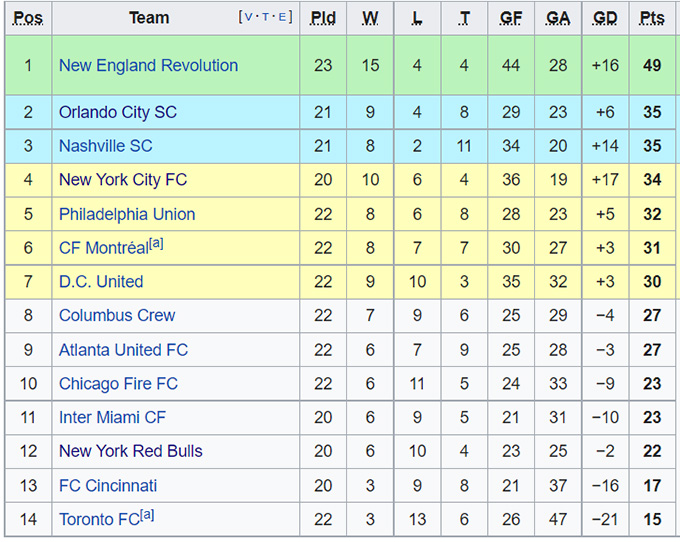
Task: Open the Toronto FC team page
Action: [98, 520]
